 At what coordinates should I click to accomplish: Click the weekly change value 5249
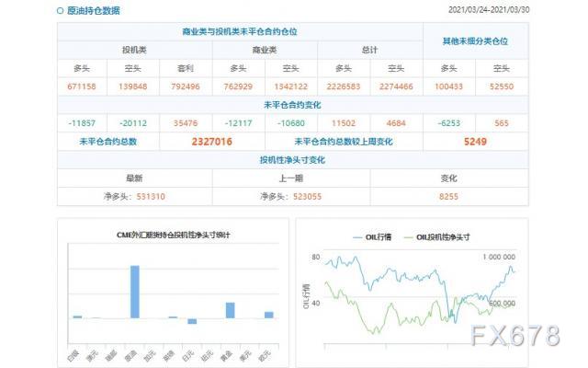[475, 142]
